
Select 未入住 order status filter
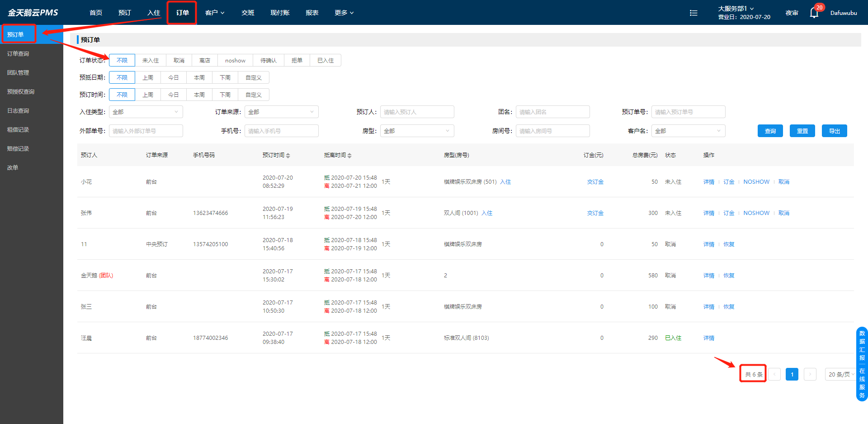click(151, 60)
